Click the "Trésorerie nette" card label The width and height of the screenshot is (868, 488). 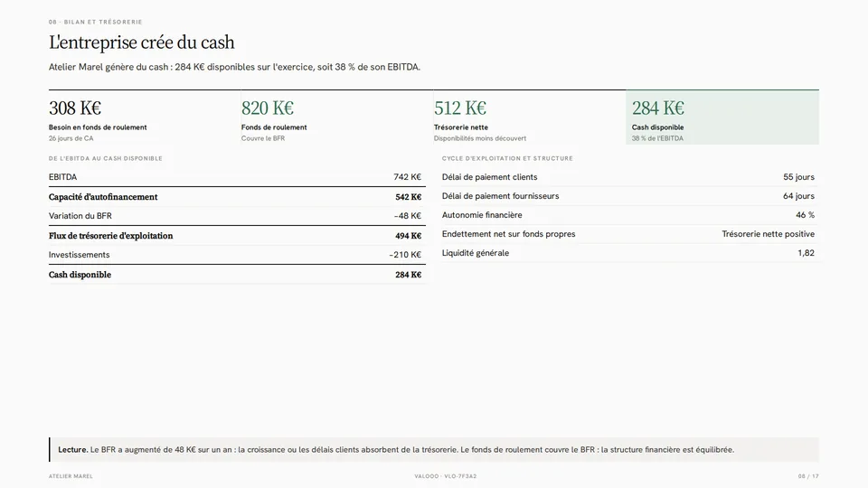click(461, 127)
